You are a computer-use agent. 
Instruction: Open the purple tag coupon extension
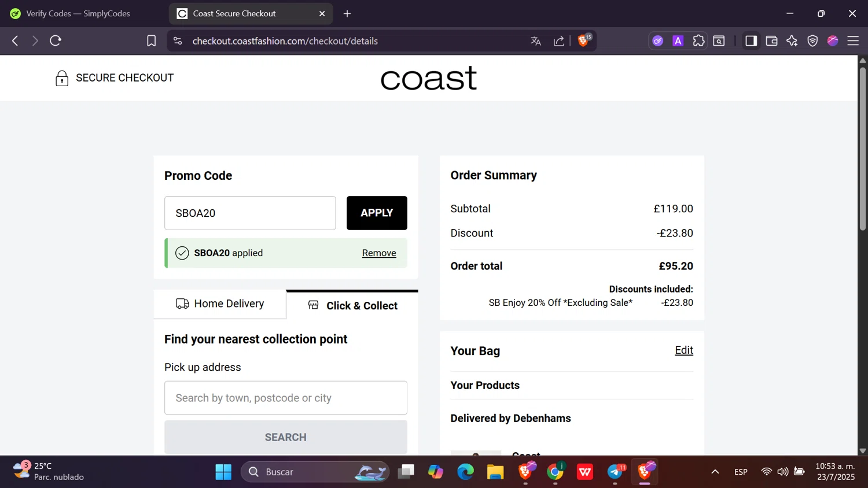[658, 40]
